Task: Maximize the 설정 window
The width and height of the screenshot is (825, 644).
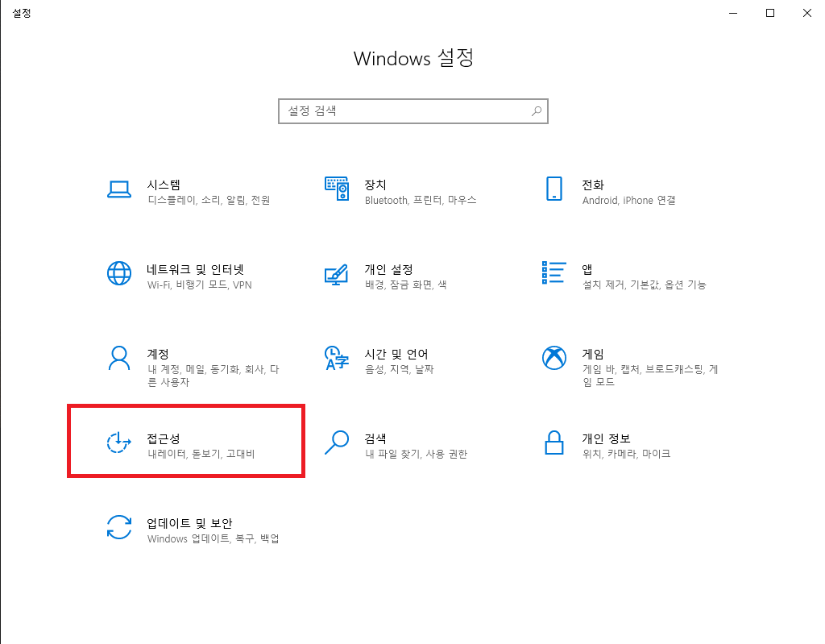Action: click(769, 13)
